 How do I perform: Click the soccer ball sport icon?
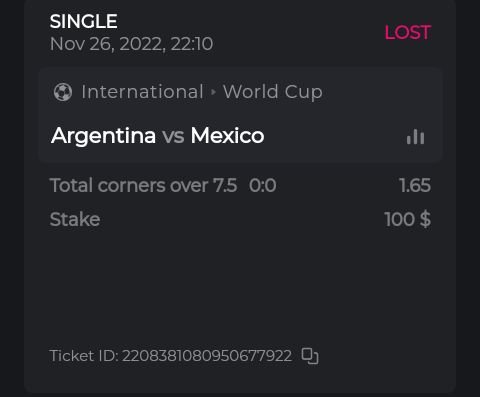63,92
